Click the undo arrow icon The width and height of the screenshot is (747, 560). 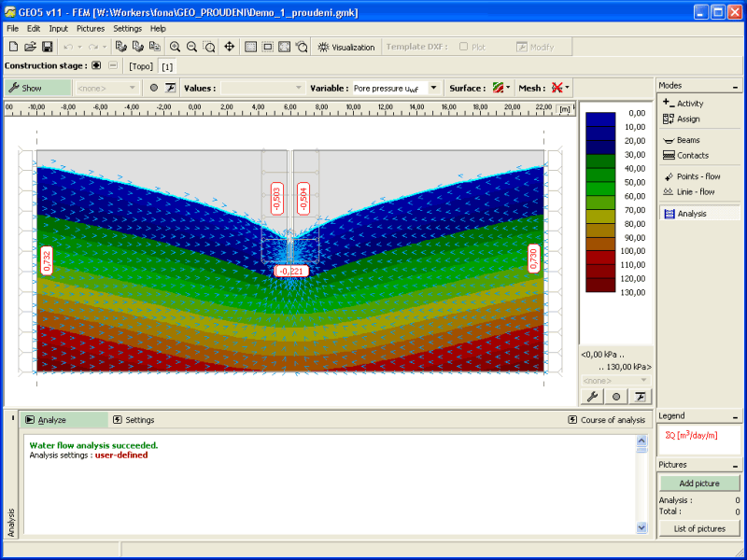68,47
